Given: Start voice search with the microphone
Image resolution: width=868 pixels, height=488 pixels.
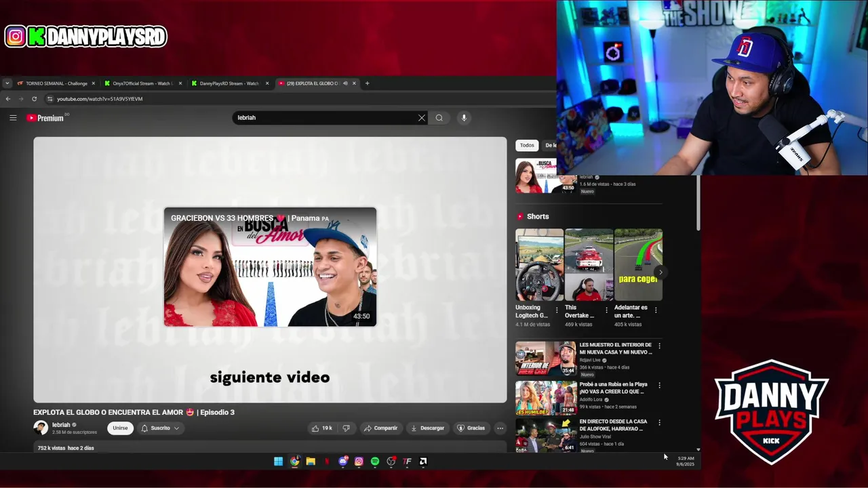Looking at the screenshot, I should (464, 118).
